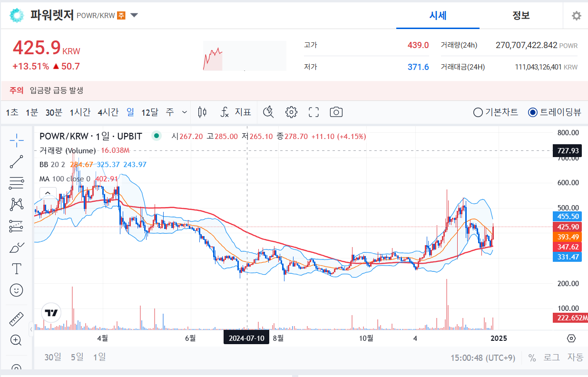This screenshot has height=377, width=588.
Task: Select the 12달 interval
Action: pos(149,112)
